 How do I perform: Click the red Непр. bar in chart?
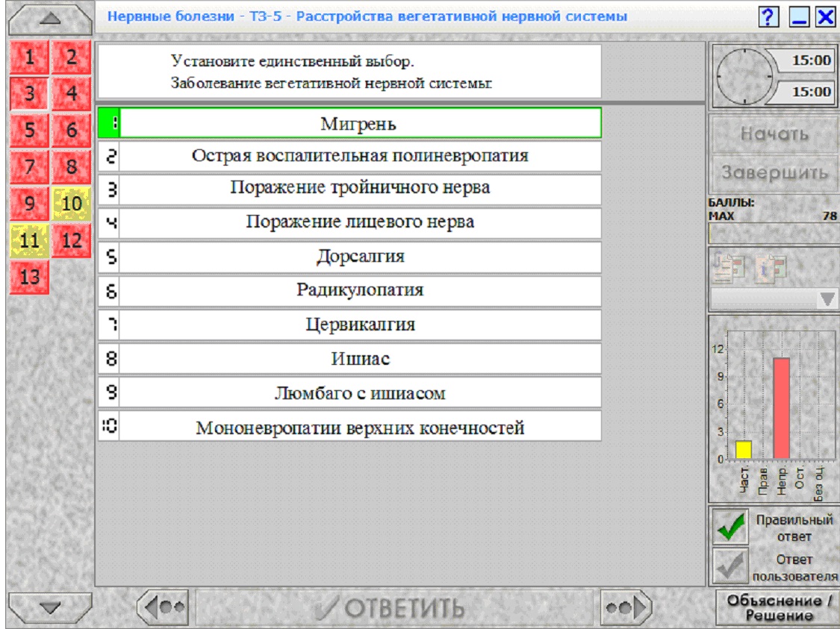click(x=781, y=408)
